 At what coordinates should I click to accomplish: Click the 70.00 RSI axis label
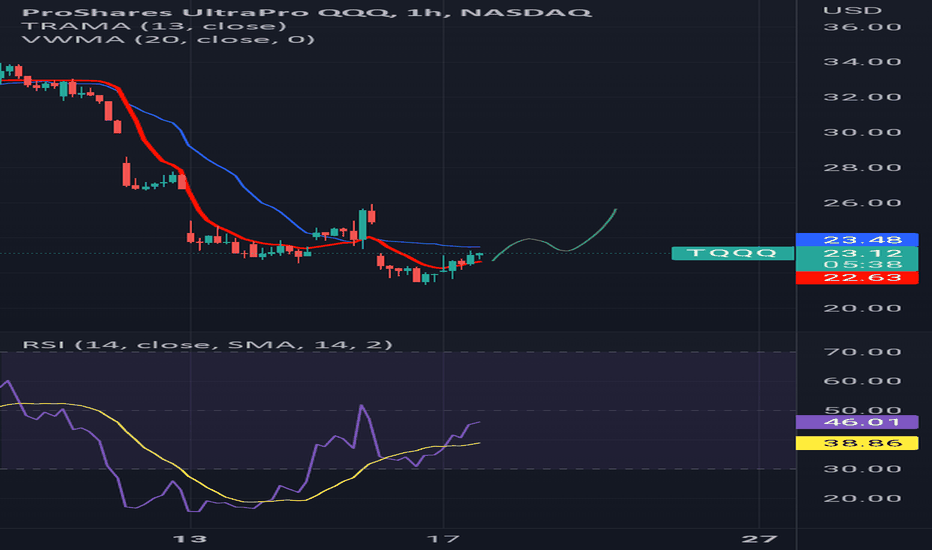pos(862,352)
